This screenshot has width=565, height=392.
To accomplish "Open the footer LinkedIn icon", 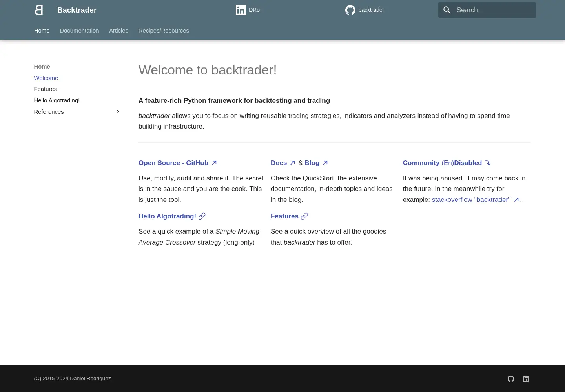I will [526, 379].
